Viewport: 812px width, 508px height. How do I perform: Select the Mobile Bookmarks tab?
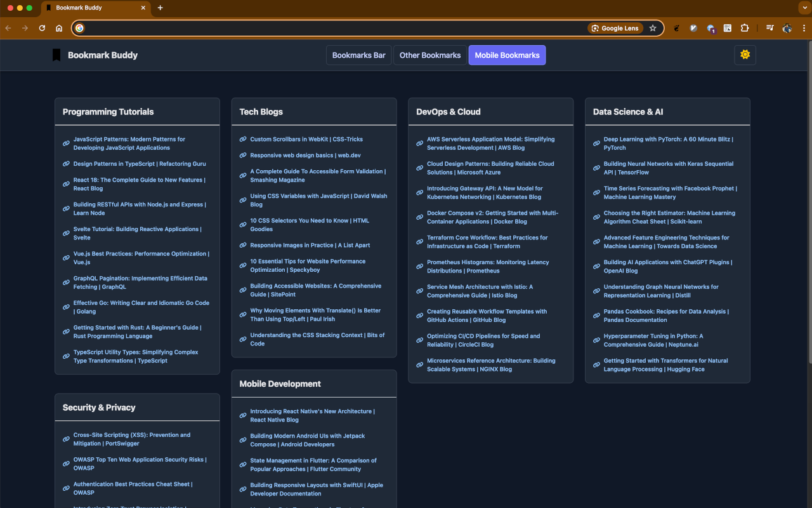click(507, 55)
